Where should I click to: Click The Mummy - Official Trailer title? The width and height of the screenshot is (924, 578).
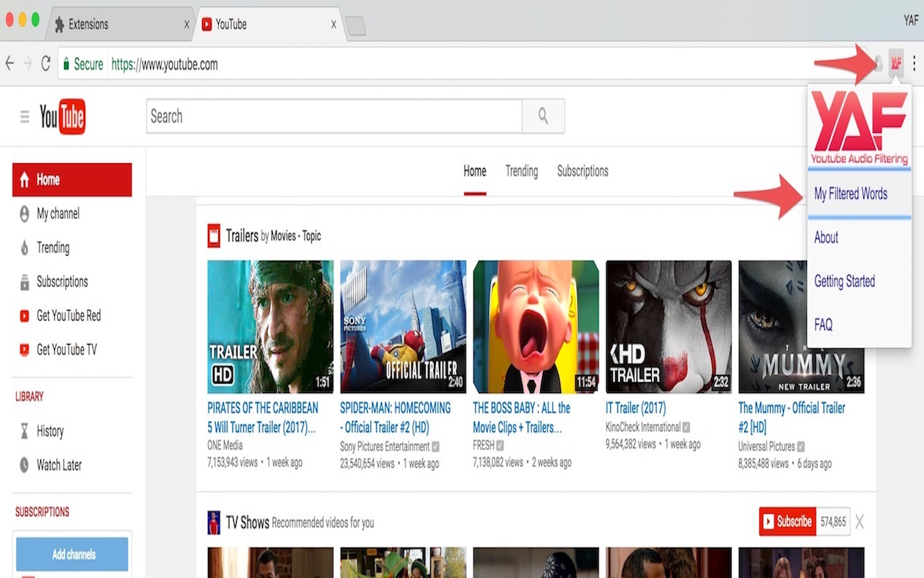point(792,418)
